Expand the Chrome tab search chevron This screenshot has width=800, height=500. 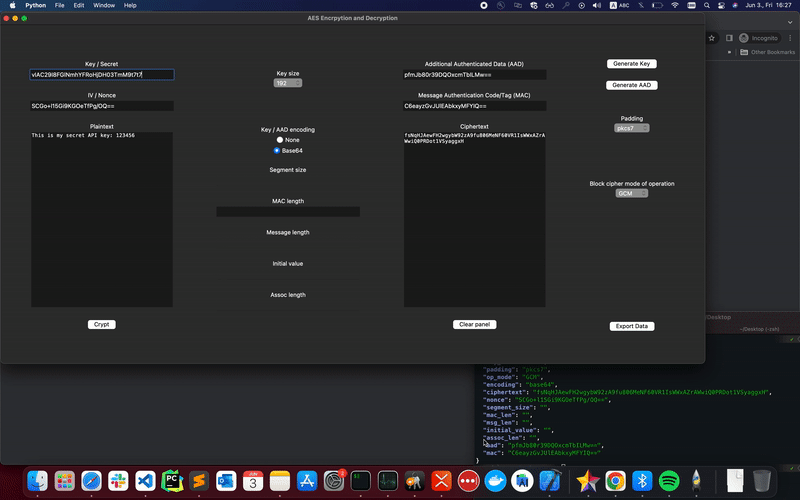790,22
